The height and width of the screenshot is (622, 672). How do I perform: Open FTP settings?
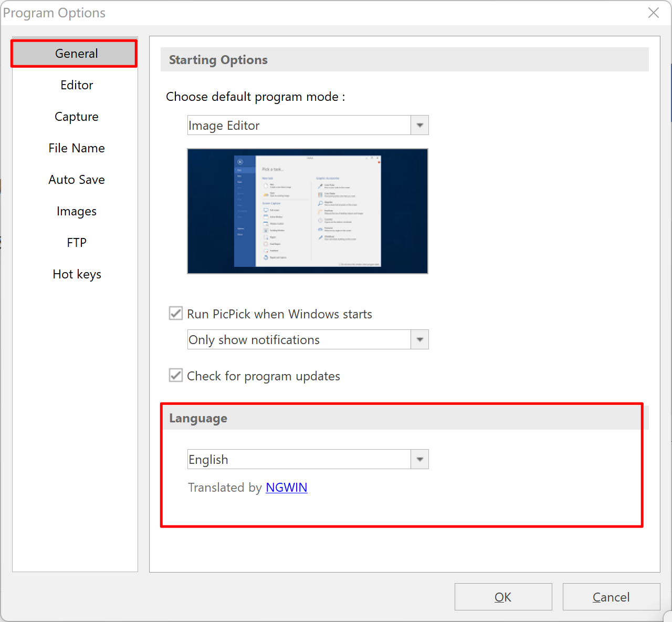[x=77, y=243]
